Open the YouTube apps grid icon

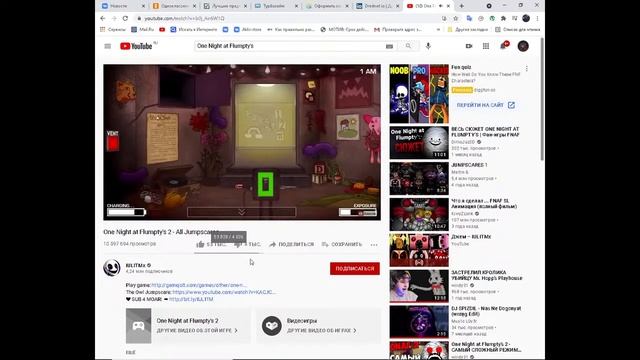(486, 46)
